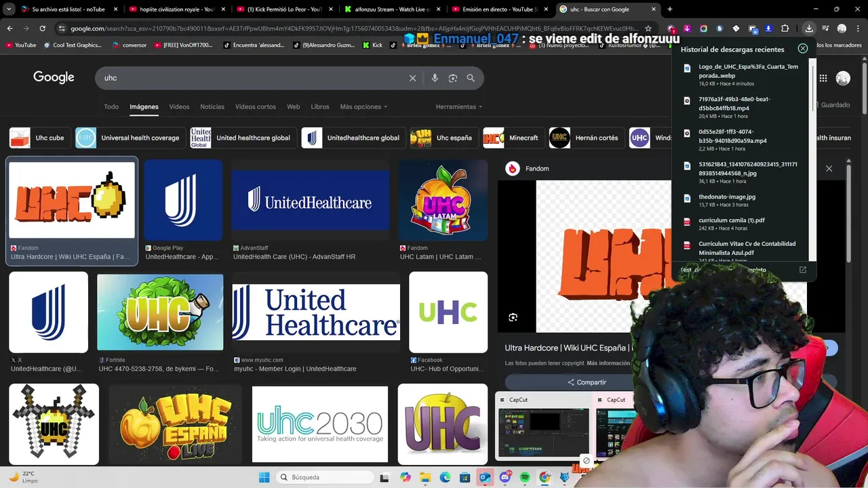Open the UHC Latam apple logo thumbnail

(443, 200)
